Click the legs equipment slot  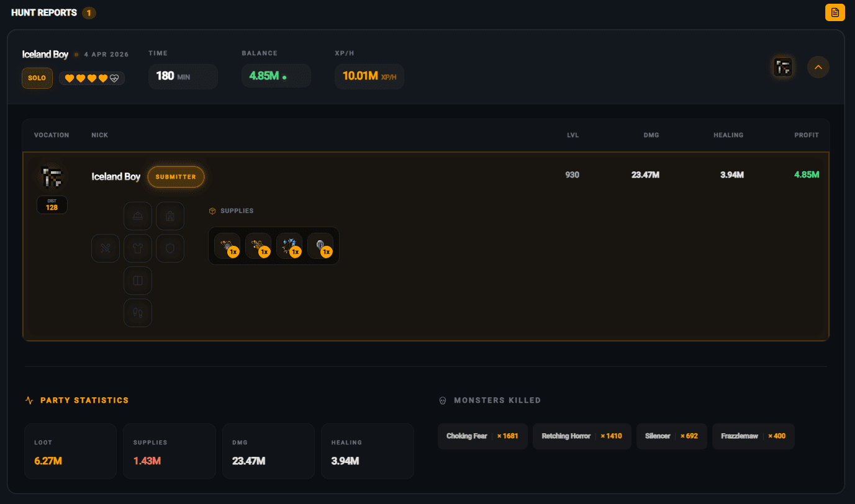pos(138,281)
